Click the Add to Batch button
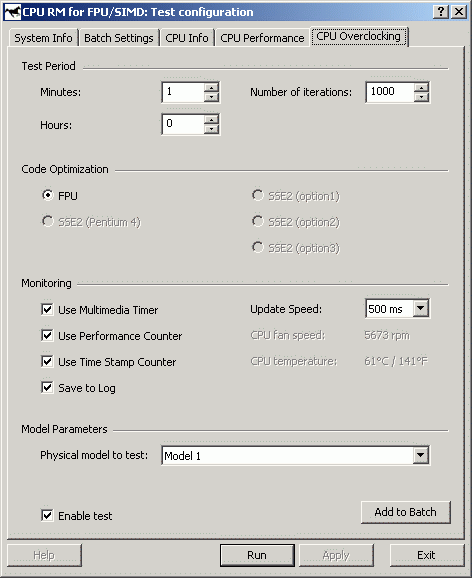Viewport: 472px width, 578px height. 406,512
